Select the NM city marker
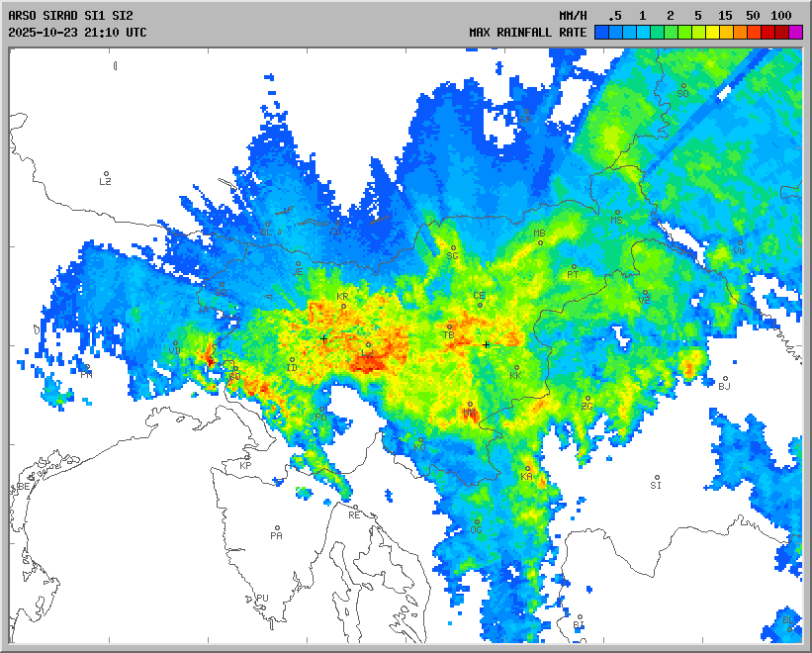812x653 pixels. [469, 404]
